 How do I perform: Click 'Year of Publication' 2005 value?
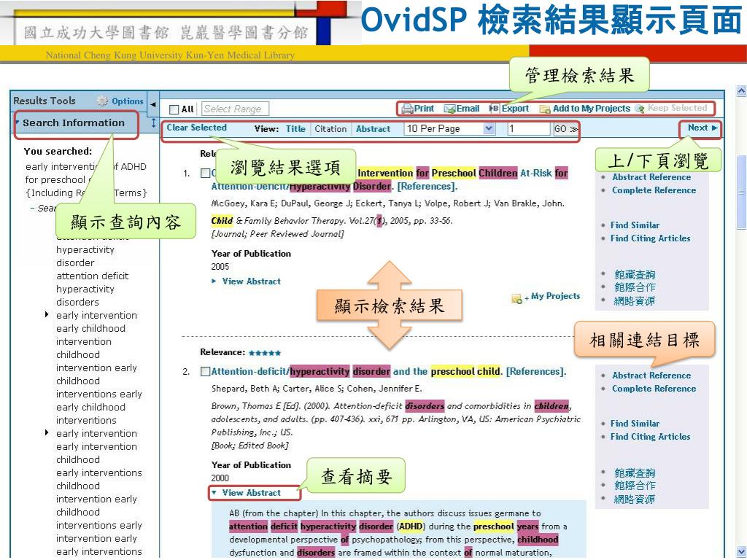click(x=220, y=266)
